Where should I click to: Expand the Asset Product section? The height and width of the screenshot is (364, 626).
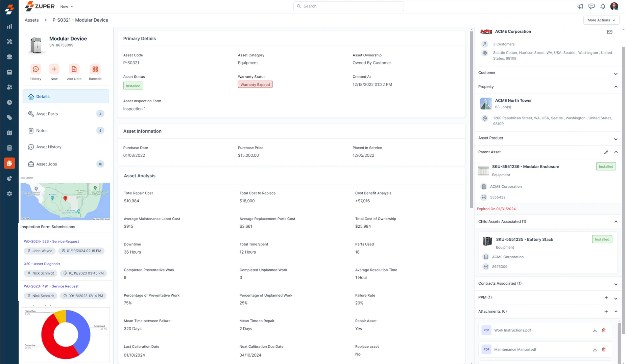coord(616,139)
